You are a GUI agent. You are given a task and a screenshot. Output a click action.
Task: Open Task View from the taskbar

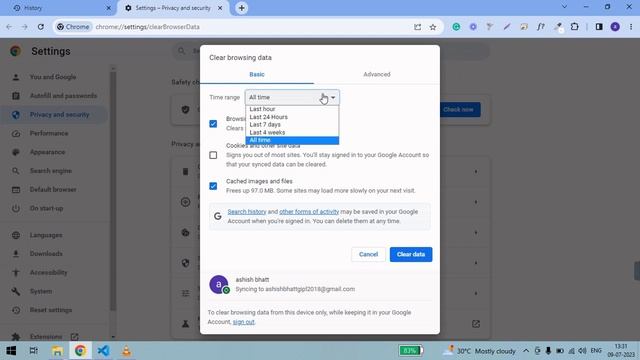(x=34, y=351)
